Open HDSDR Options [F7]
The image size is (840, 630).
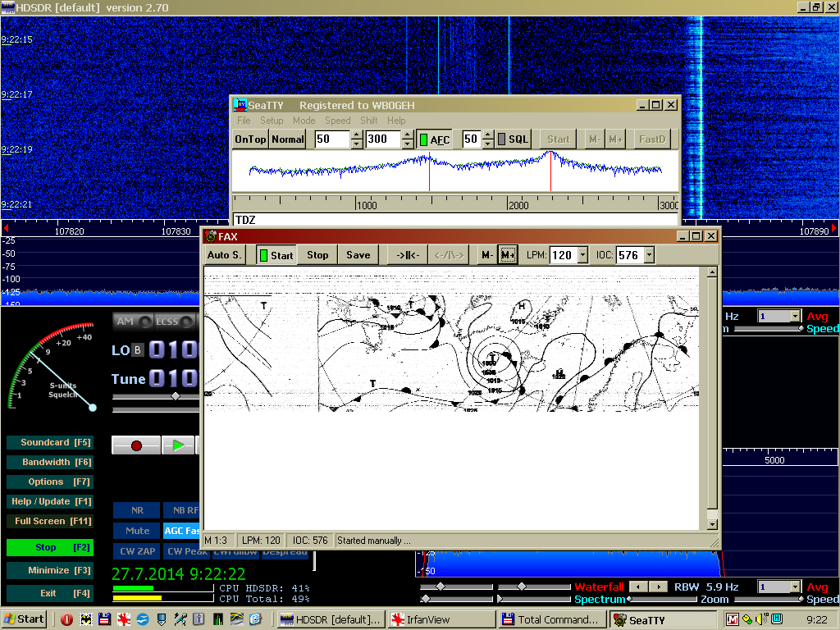(x=50, y=482)
